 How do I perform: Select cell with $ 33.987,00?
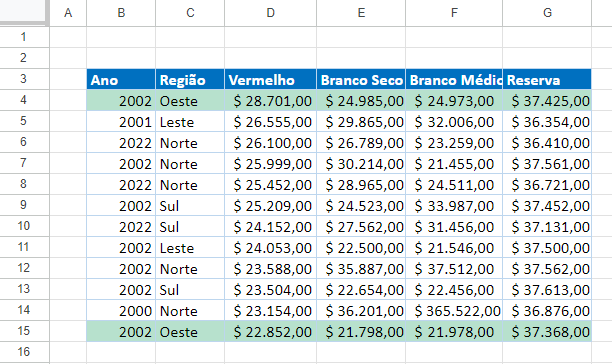pos(454,206)
